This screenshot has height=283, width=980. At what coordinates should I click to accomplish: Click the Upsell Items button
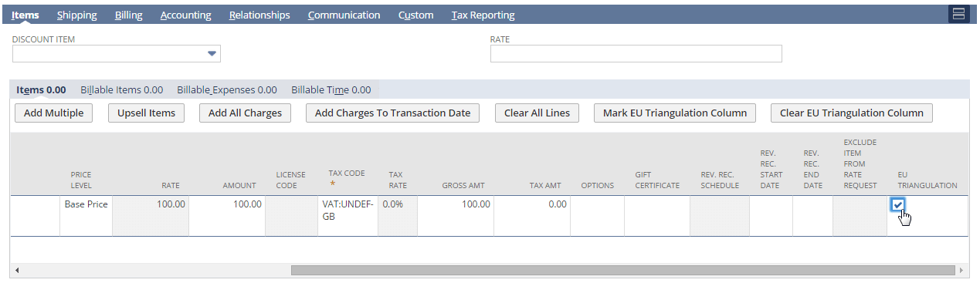click(x=146, y=113)
